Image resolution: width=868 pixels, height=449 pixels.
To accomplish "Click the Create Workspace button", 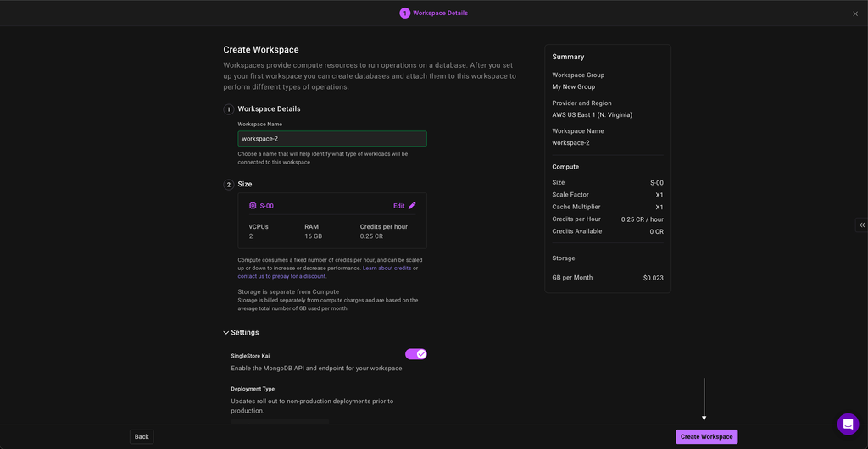I will 706,437.
